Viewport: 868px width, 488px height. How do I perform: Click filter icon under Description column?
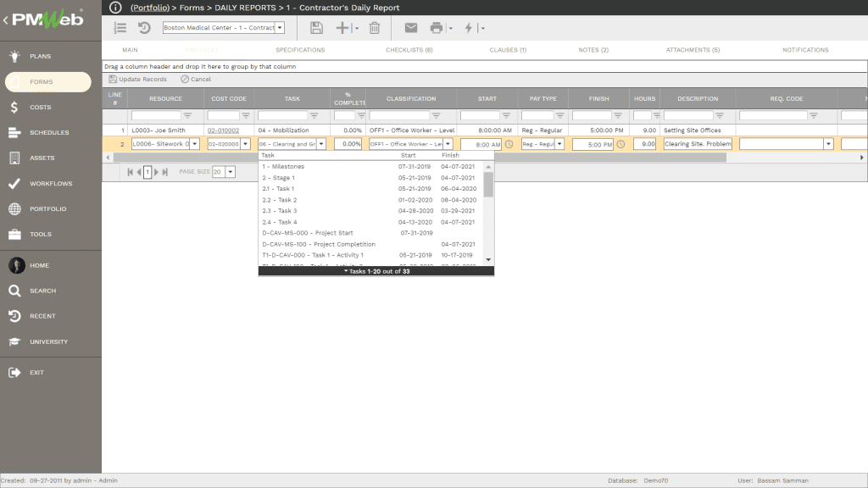tap(720, 115)
